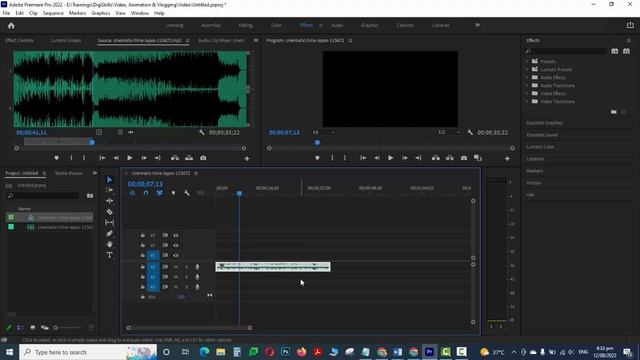The height and width of the screenshot is (360, 640).
Task: Toggle lock on the A1 audio track
Action: point(142,267)
